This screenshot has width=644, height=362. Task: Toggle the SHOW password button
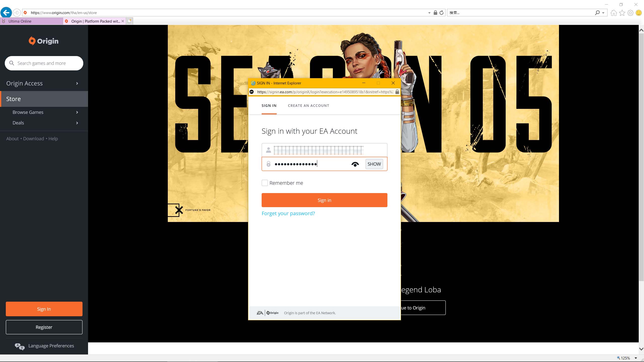pos(374,164)
